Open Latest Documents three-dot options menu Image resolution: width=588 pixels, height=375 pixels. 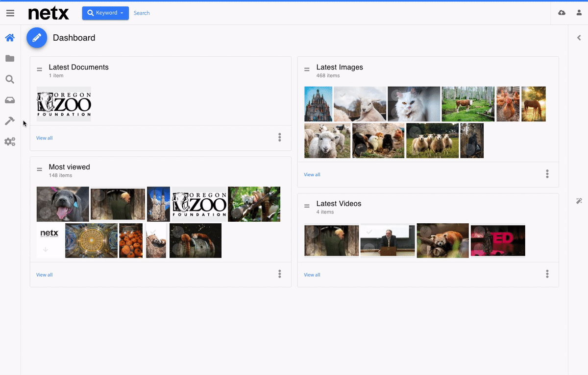280,138
